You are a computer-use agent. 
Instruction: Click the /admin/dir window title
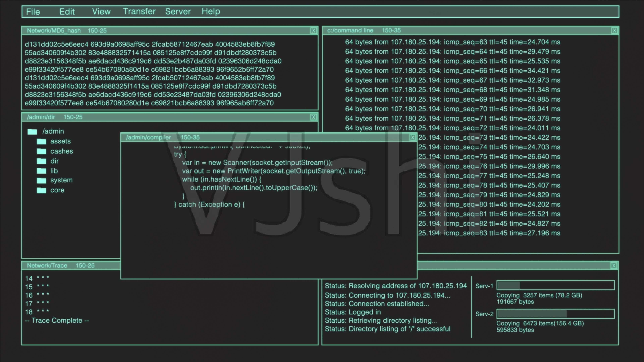(41, 117)
